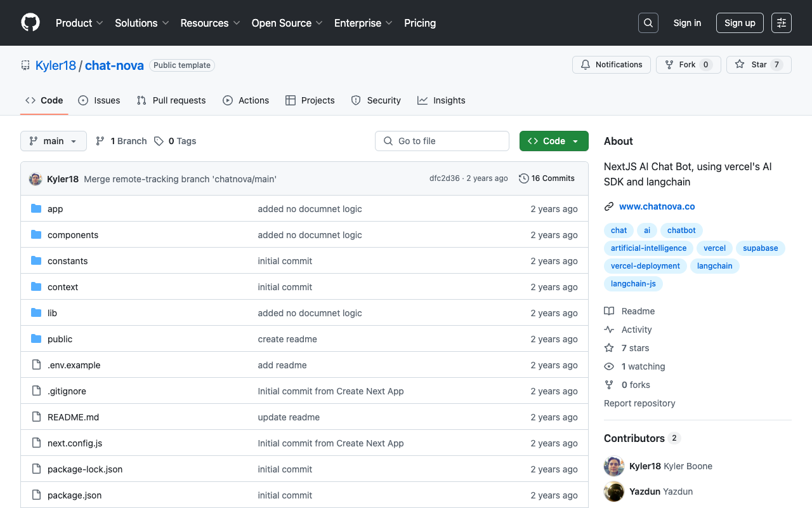
Task: Click the public folder icon
Action: [x=36, y=339]
